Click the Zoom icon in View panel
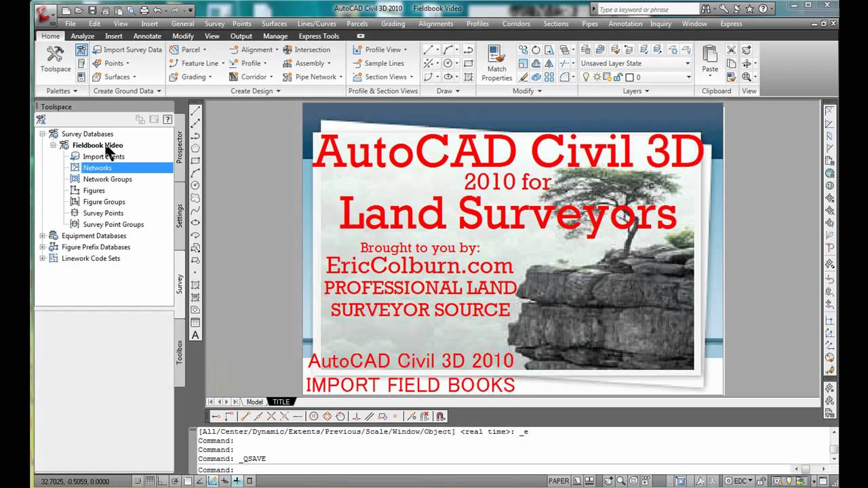Viewport: 868px width, 488px height. pos(746,77)
